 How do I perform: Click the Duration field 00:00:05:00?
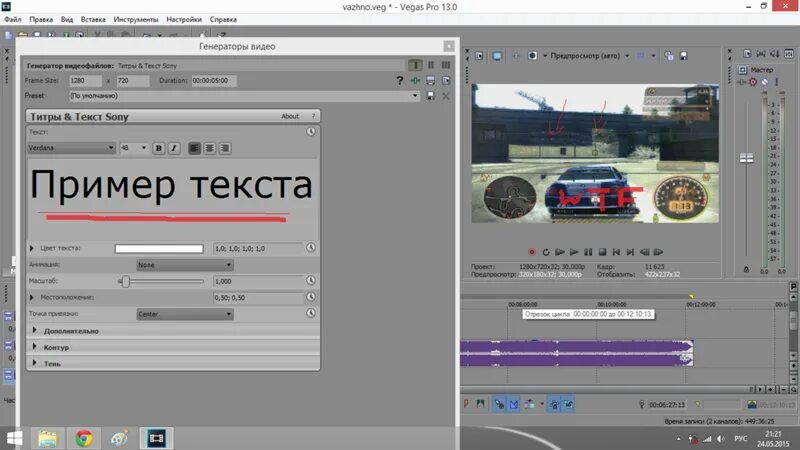[214, 81]
